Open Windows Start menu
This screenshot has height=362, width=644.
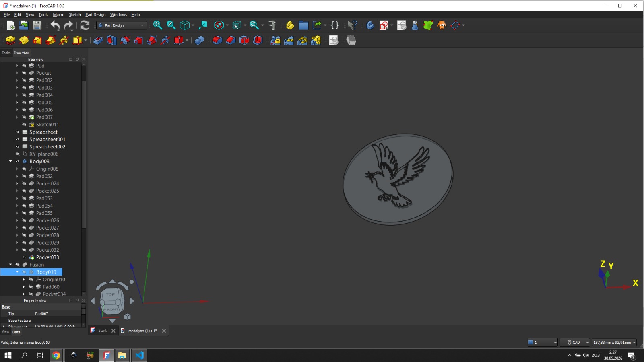8,355
